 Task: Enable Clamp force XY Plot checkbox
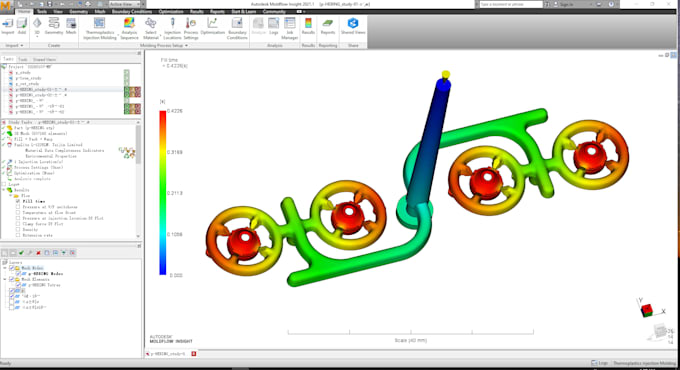pyautogui.click(x=18, y=224)
